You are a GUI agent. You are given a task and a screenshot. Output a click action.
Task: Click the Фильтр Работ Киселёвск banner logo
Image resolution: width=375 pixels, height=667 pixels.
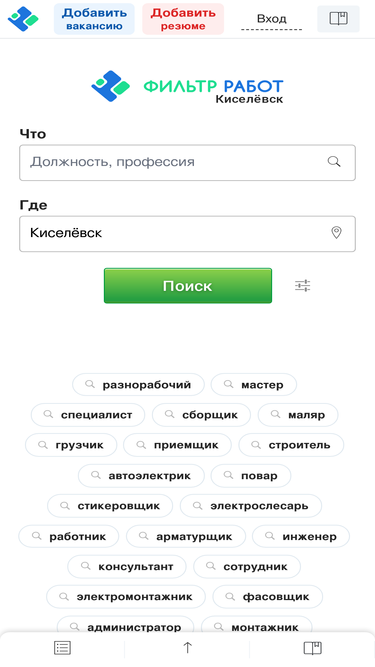[188, 87]
